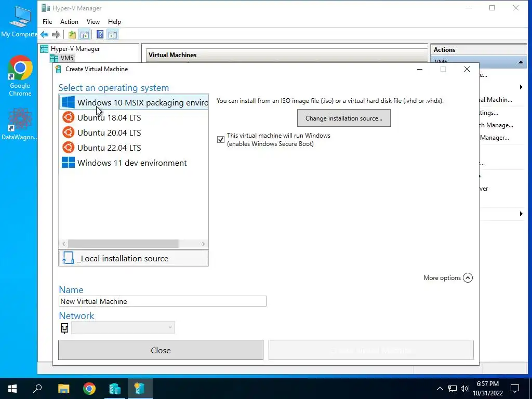Open the Action menu

coord(69,22)
